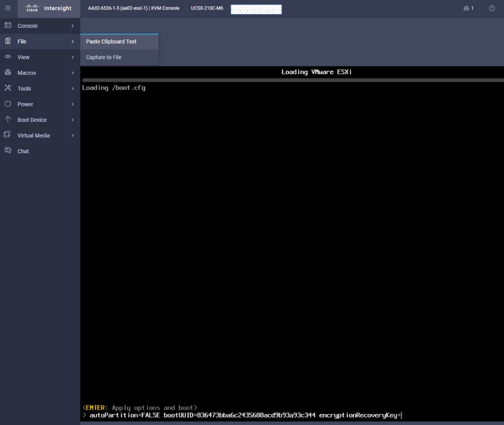Click the autoPartition=FALSE text
The image size is (504, 425).
tap(125, 415)
